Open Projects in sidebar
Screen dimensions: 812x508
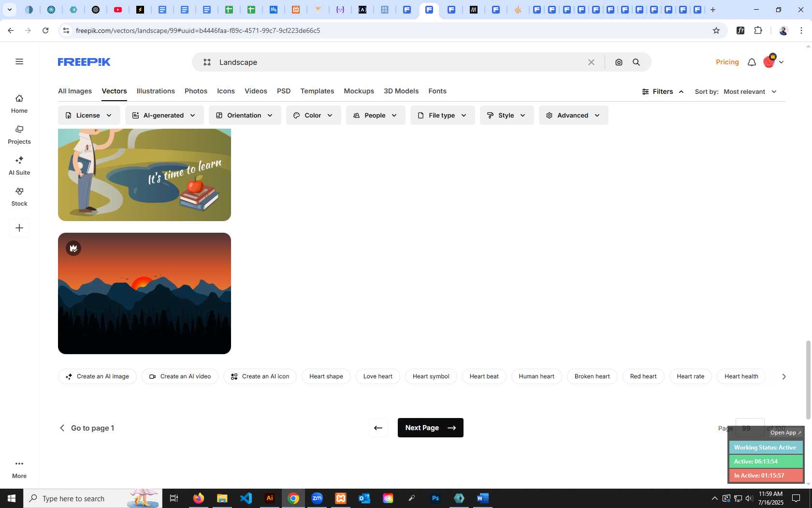point(19,135)
